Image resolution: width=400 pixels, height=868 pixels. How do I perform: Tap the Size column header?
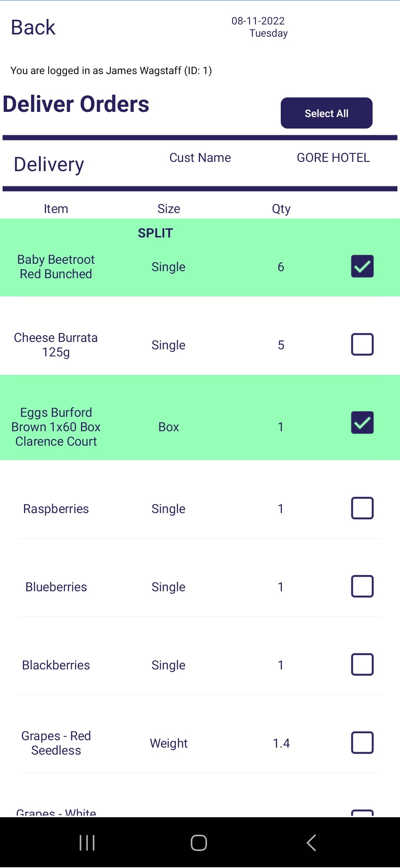(169, 209)
